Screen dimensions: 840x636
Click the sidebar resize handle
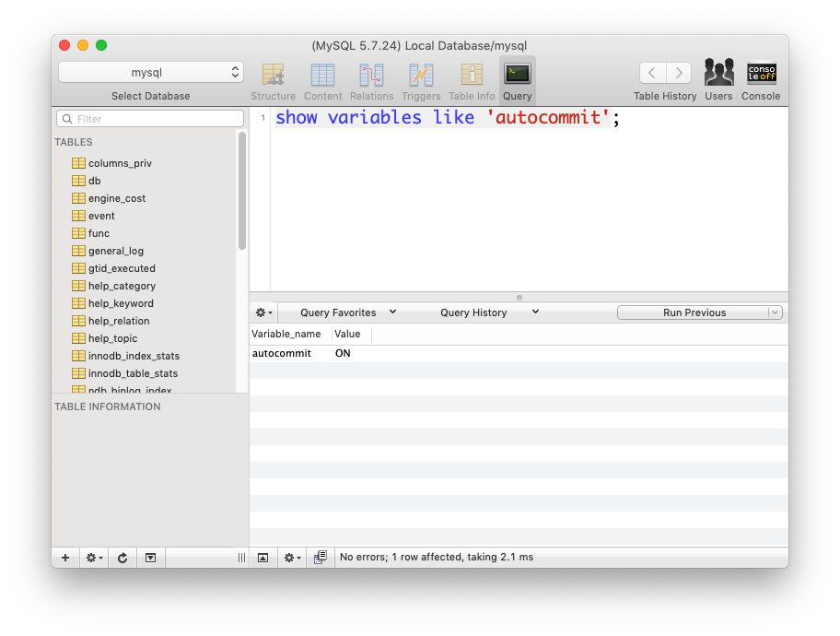coord(241,558)
